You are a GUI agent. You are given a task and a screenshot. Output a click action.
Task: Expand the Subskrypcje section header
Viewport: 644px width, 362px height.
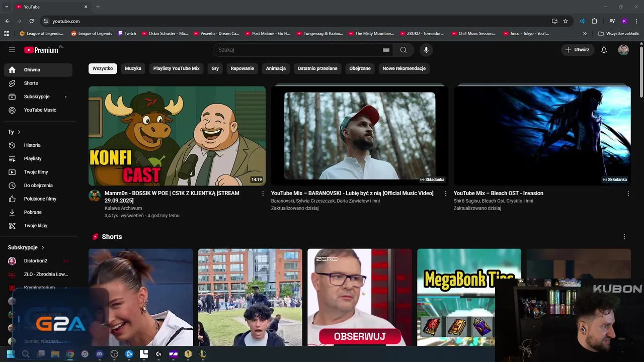pos(27,247)
